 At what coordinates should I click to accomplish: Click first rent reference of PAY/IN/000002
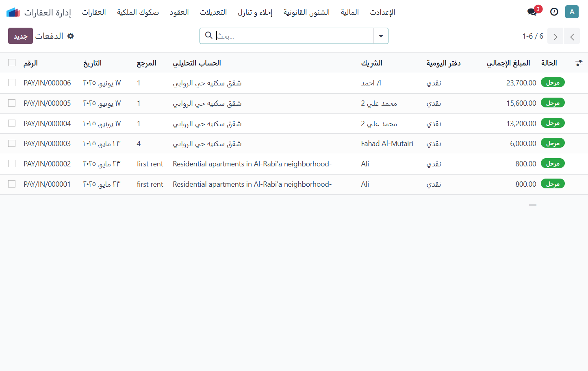[150, 164]
